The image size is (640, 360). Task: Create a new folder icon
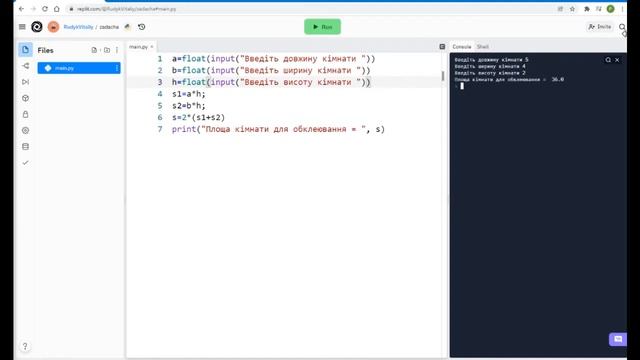107,50
